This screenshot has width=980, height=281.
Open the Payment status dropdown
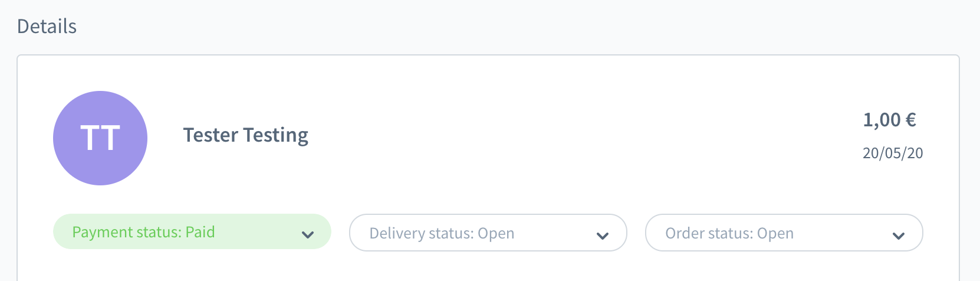pyautogui.click(x=192, y=232)
